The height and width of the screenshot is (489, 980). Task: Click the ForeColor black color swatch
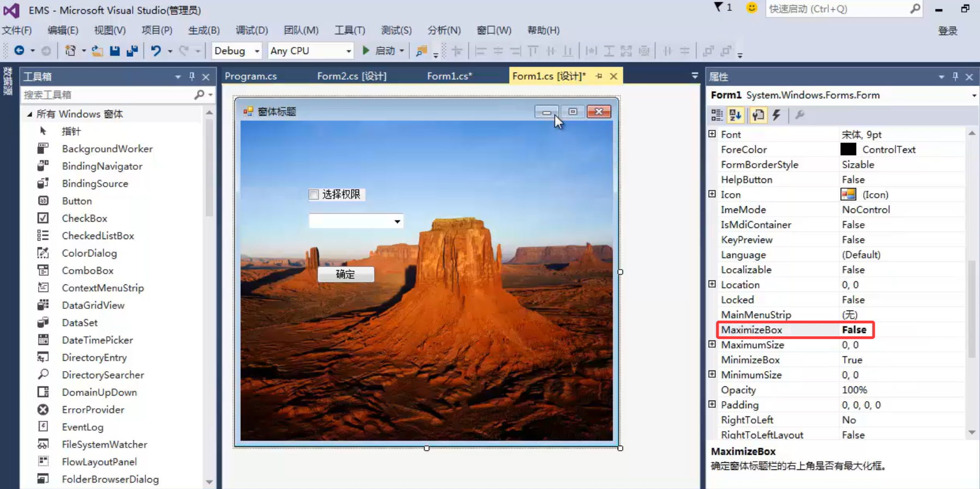tap(848, 150)
